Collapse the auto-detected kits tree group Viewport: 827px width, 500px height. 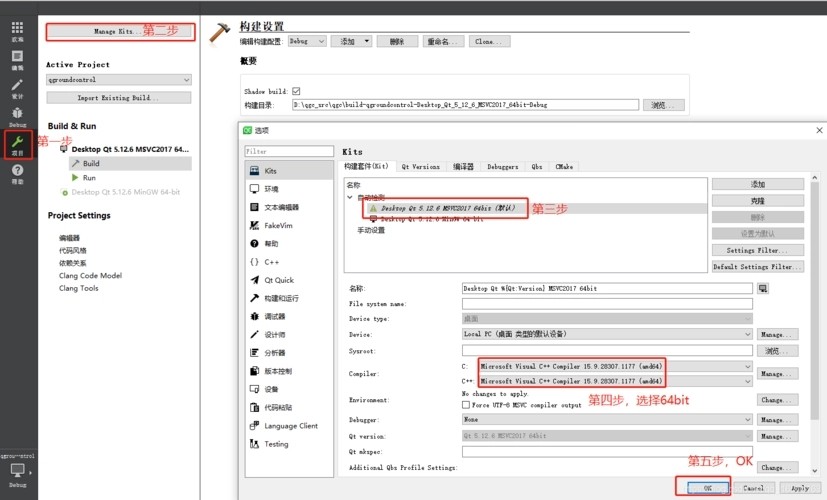350,197
